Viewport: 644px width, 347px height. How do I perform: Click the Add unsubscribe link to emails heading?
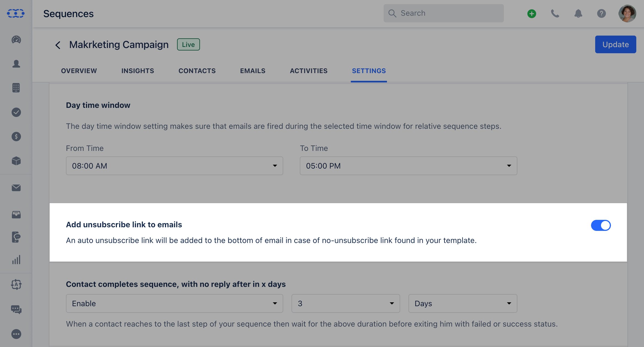124,225
